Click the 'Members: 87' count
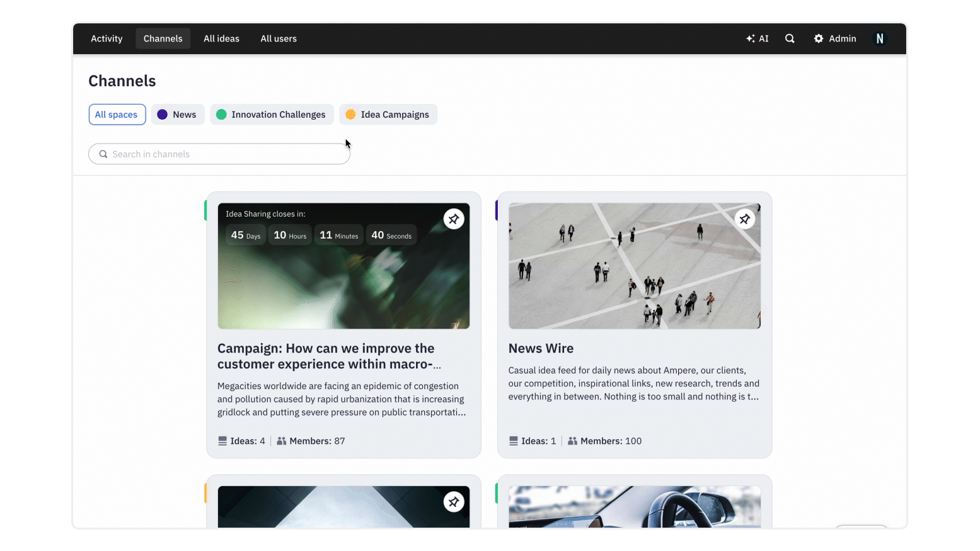The image size is (980, 551). [311, 441]
